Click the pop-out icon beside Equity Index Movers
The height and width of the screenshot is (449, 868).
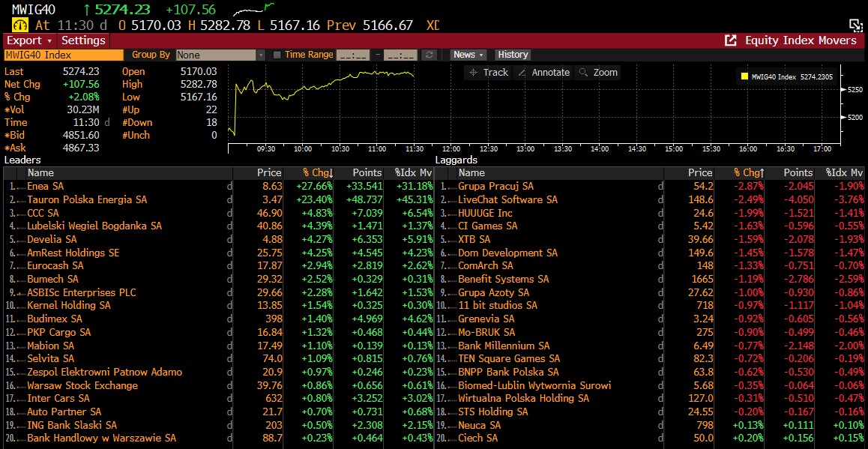click(x=730, y=40)
